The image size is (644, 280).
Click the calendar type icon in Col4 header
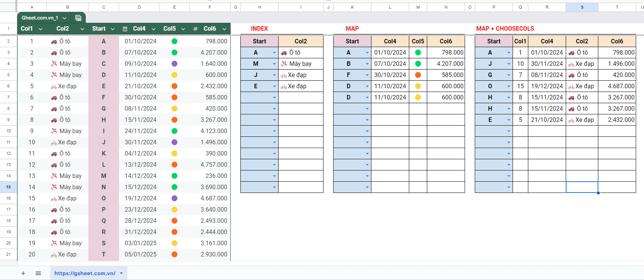[125, 29]
